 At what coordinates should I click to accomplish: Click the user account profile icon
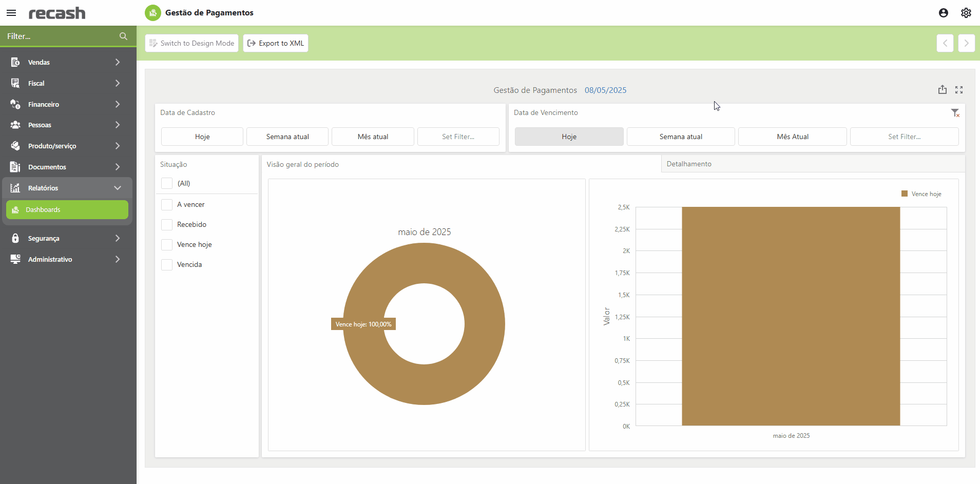tap(943, 13)
